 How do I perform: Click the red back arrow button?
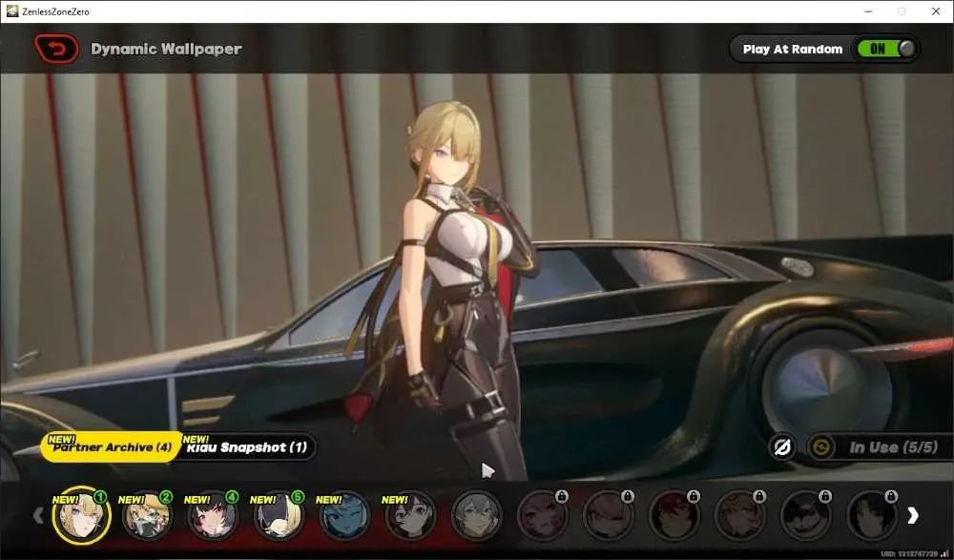[56, 49]
